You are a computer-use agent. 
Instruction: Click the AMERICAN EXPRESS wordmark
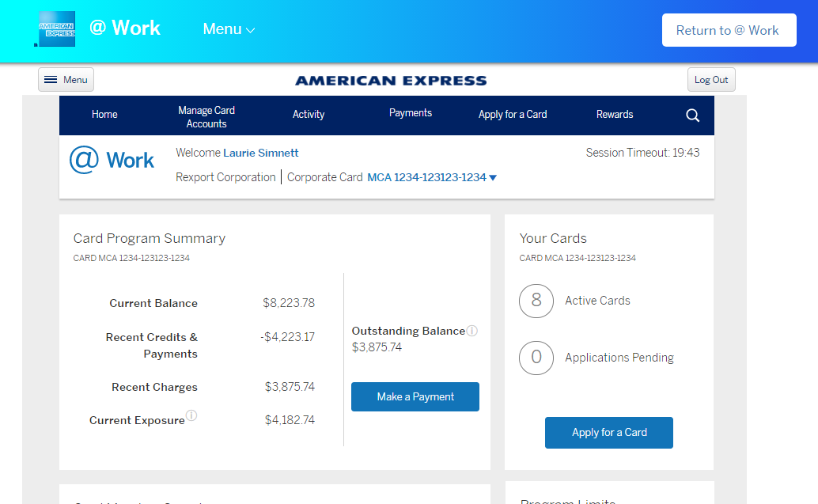pyautogui.click(x=391, y=81)
